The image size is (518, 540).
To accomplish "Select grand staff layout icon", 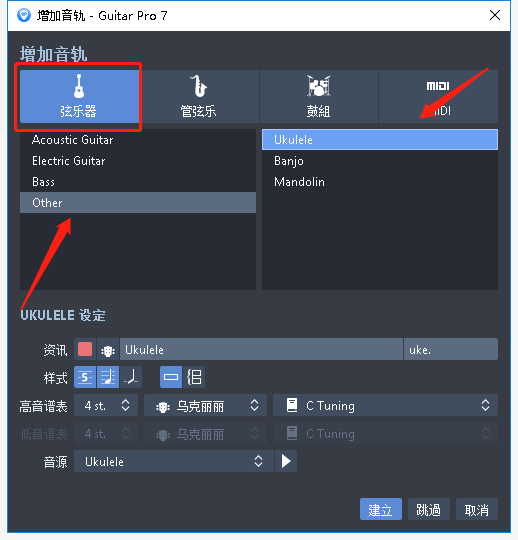I will (x=194, y=377).
